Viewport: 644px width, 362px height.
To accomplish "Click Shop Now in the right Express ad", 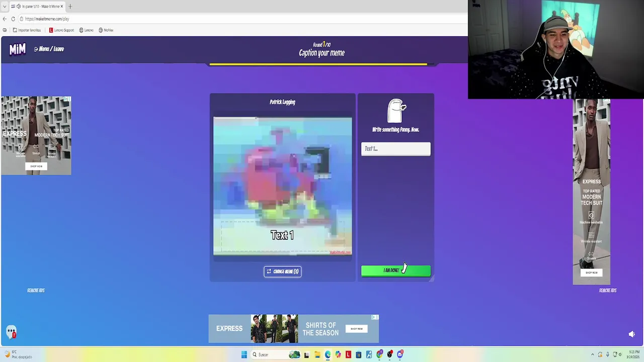I will (x=591, y=273).
